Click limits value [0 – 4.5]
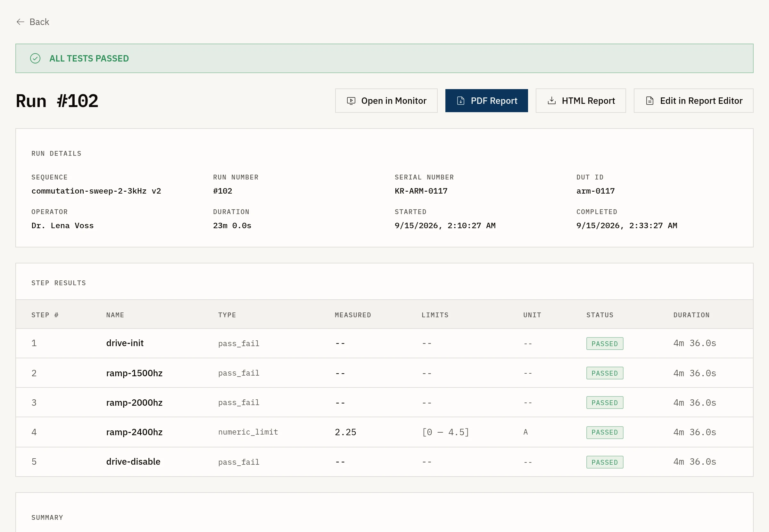The width and height of the screenshot is (769, 532). tap(445, 432)
